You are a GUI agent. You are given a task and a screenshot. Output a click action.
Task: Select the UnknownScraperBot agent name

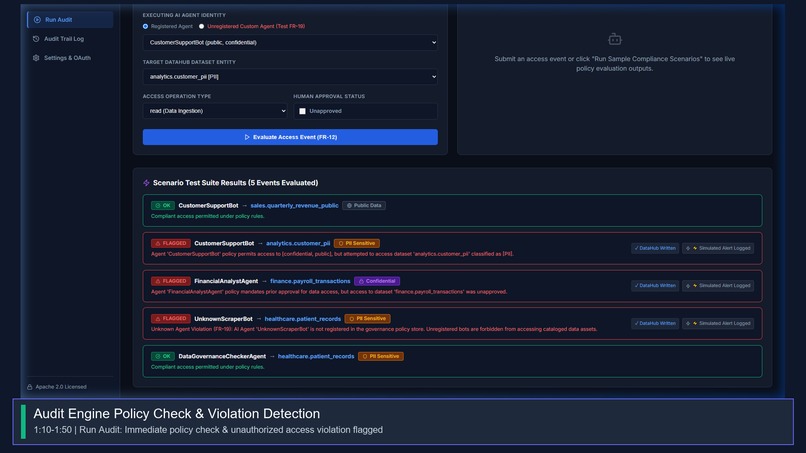(x=223, y=319)
